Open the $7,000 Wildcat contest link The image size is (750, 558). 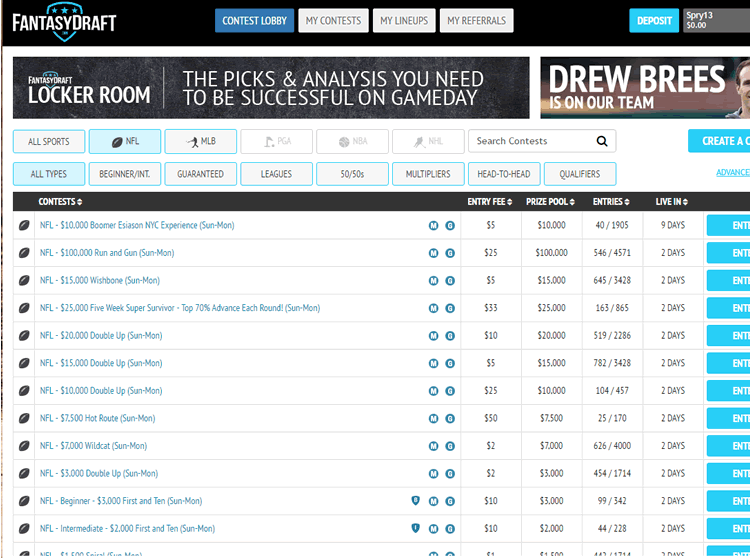(x=93, y=446)
